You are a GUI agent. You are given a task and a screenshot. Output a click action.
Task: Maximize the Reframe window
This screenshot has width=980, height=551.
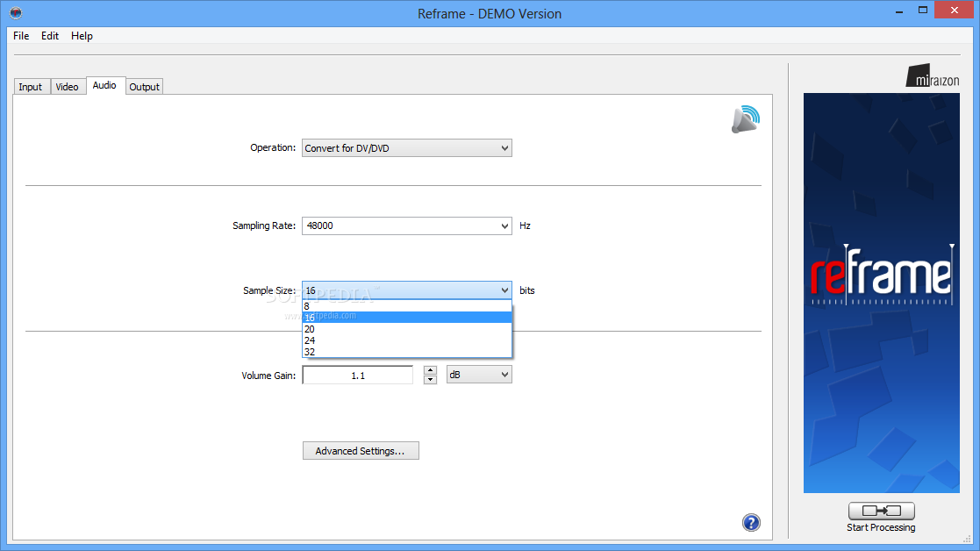tap(922, 10)
